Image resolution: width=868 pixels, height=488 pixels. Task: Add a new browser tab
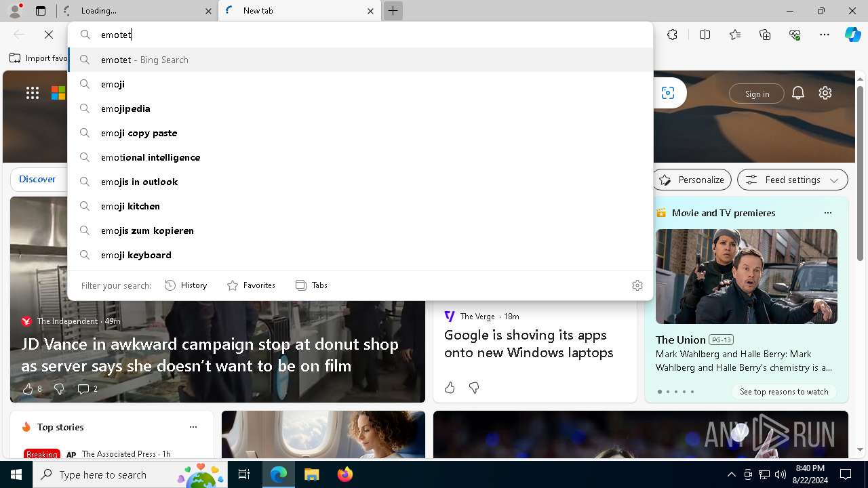coord(393,11)
